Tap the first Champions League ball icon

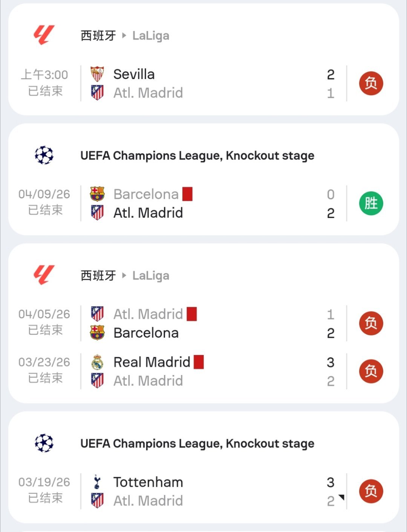(44, 155)
